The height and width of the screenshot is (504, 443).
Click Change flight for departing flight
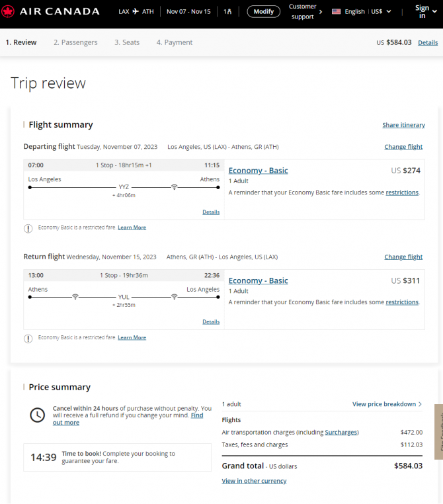pyautogui.click(x=403, y=147)
